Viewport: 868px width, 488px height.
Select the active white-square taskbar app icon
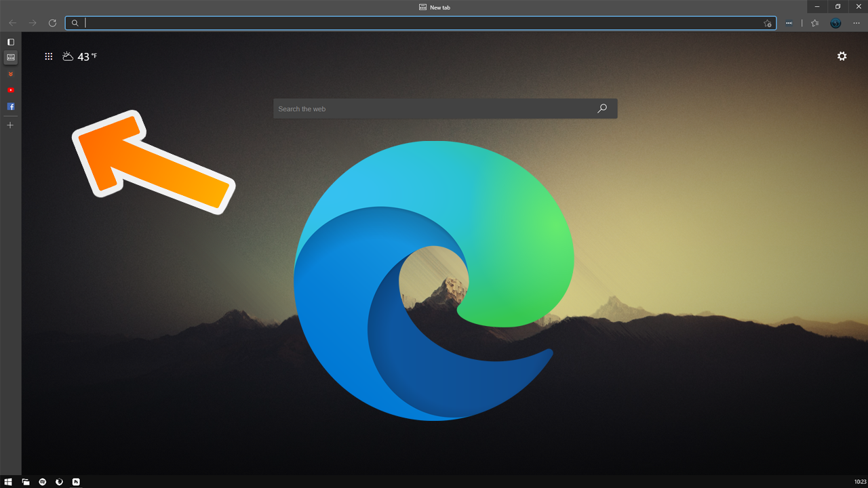pos(76,482)
